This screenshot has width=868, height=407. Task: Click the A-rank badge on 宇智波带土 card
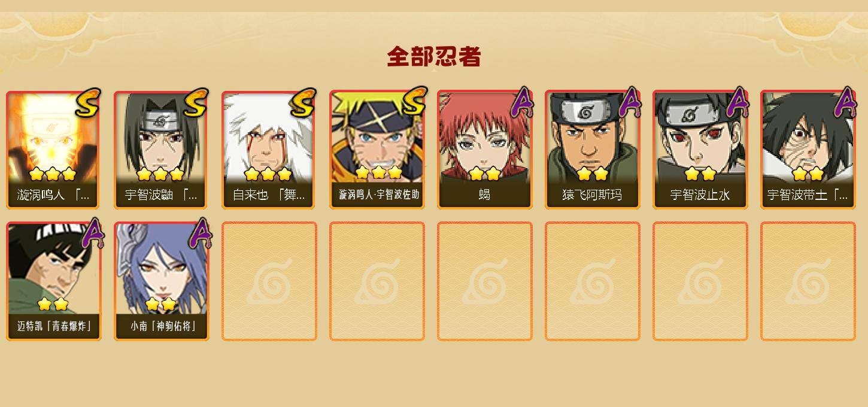(845, 102)
